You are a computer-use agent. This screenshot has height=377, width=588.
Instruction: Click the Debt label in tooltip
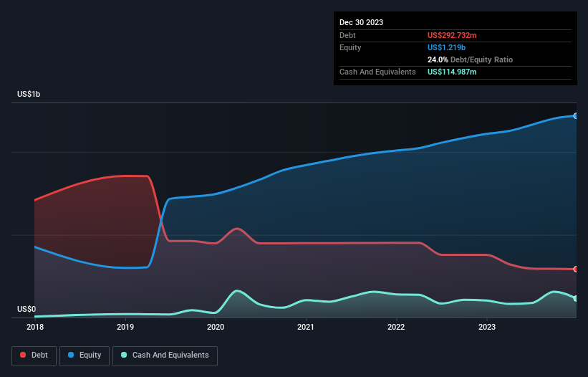click(347, 35)
